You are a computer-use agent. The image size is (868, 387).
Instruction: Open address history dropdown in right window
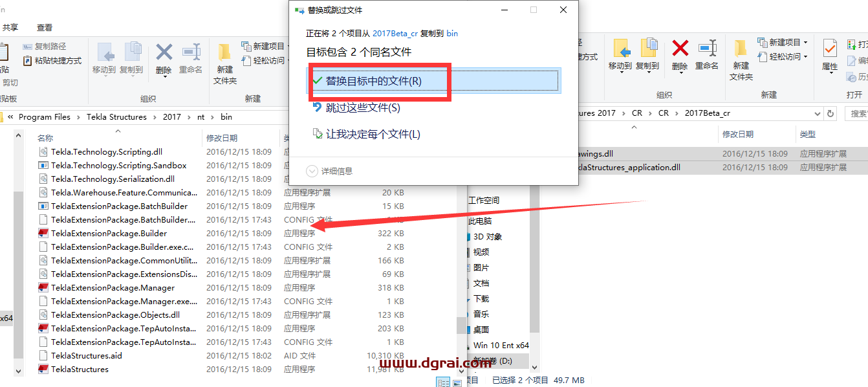tap(818, 113)
